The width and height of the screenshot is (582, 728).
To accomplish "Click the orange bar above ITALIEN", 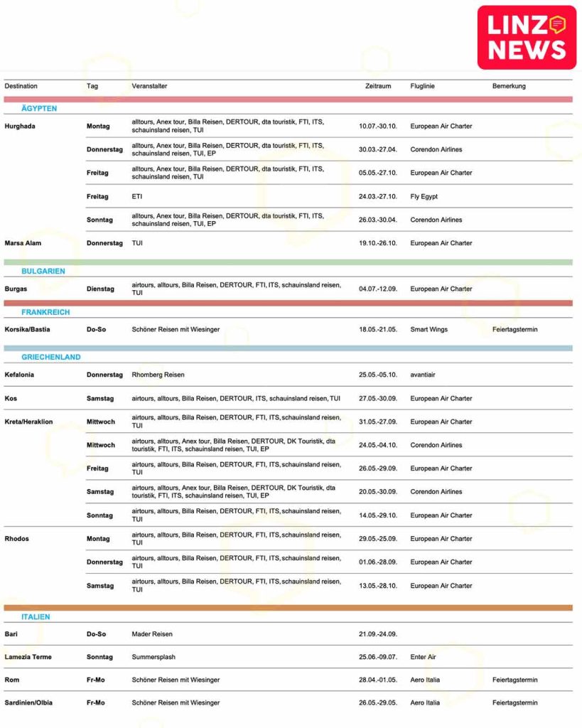I will coord(288,608).
